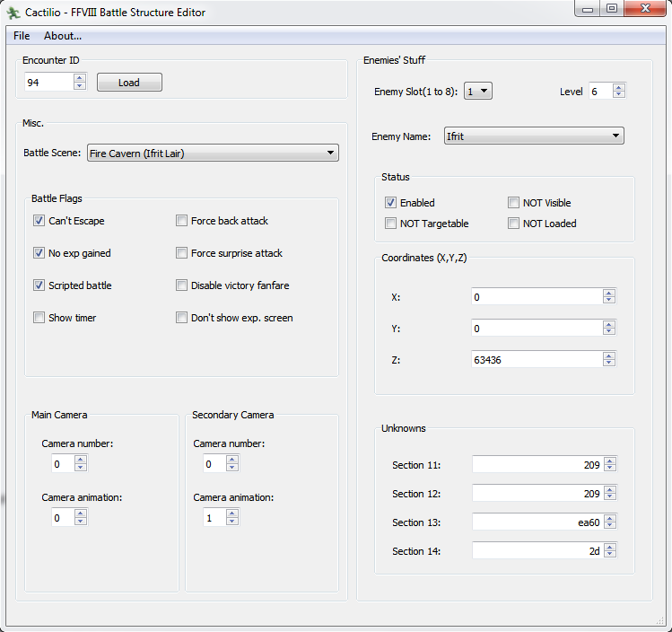This screenshot has height=632, width=672.
Task: Click the Section 13 field ea60
Action: pos(537,522)
